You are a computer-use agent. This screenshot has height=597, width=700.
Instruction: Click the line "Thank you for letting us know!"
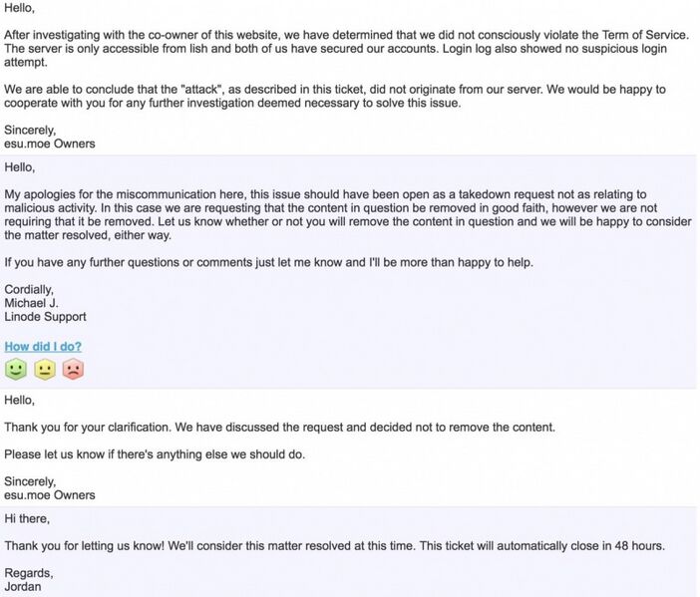[334, 546]
